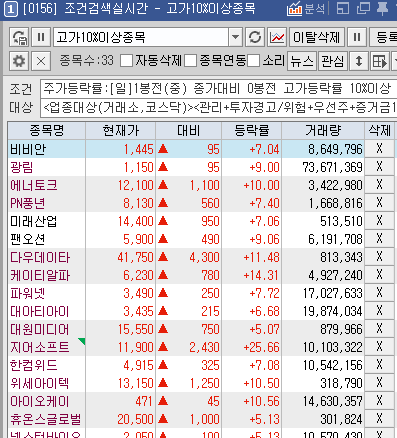This screenshot has height=438, width=397.
Task: Click the up-down arrow sort icon
Action: click(359, 61)
